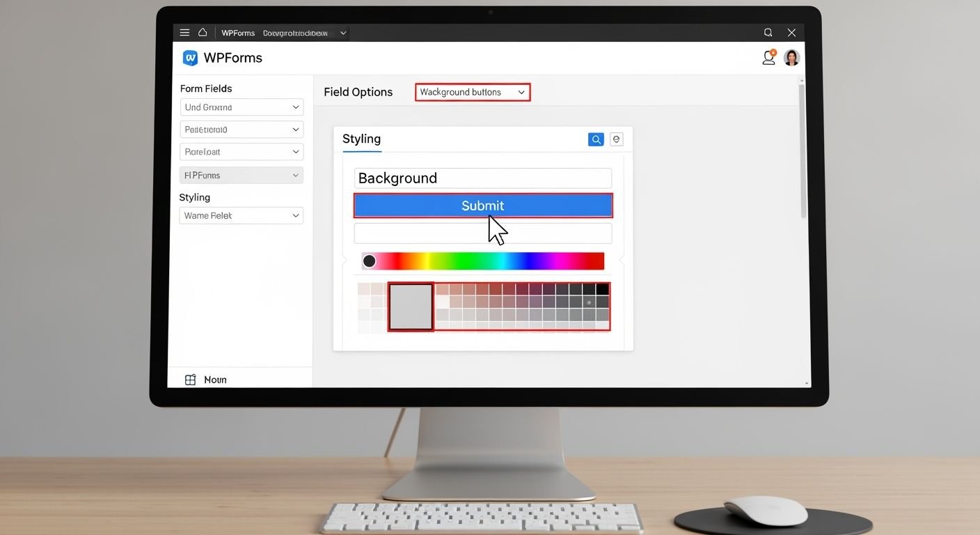The image size is (980, 535).
Task: Click the hue slider black handle
Action: (370, 261)
